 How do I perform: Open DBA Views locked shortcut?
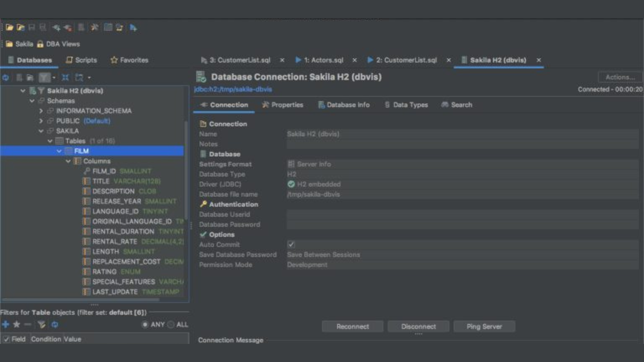[x=58, y=44]
